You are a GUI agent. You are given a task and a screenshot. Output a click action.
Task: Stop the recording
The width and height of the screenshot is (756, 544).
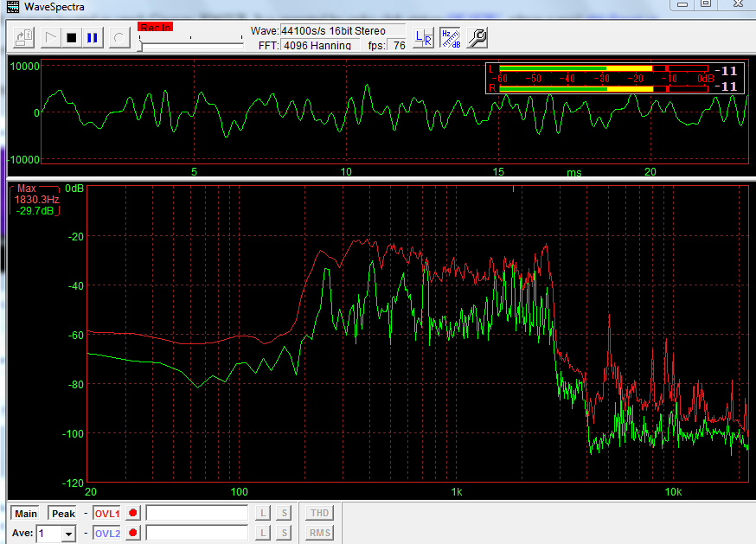pos(71,38)
